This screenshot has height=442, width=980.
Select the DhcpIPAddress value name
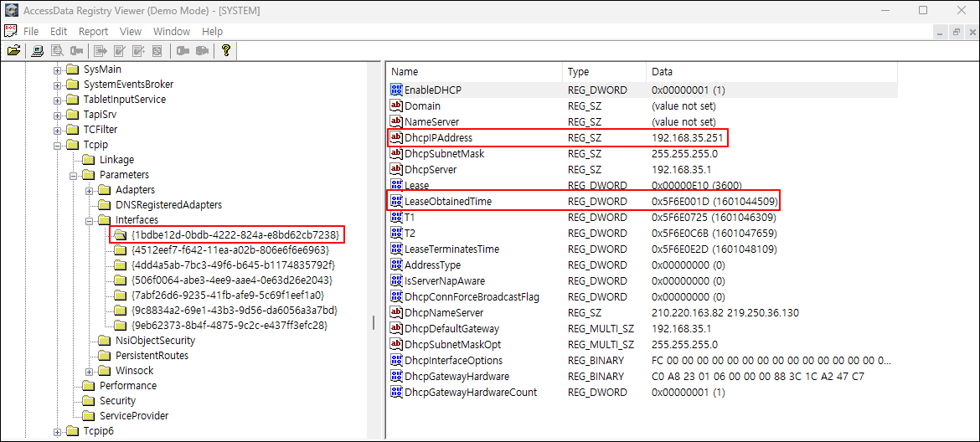pyautogui.click(x=438, y=137)
